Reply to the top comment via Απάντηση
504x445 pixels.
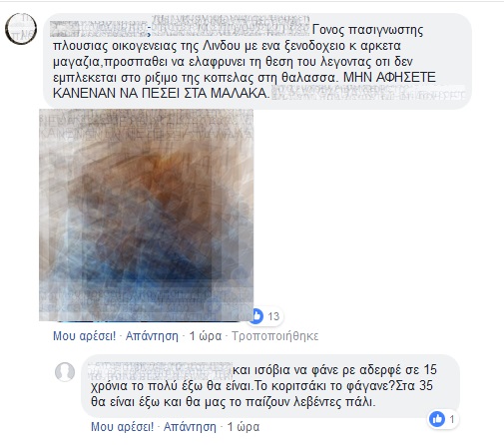pyautogui.click(x=152, y=336)
